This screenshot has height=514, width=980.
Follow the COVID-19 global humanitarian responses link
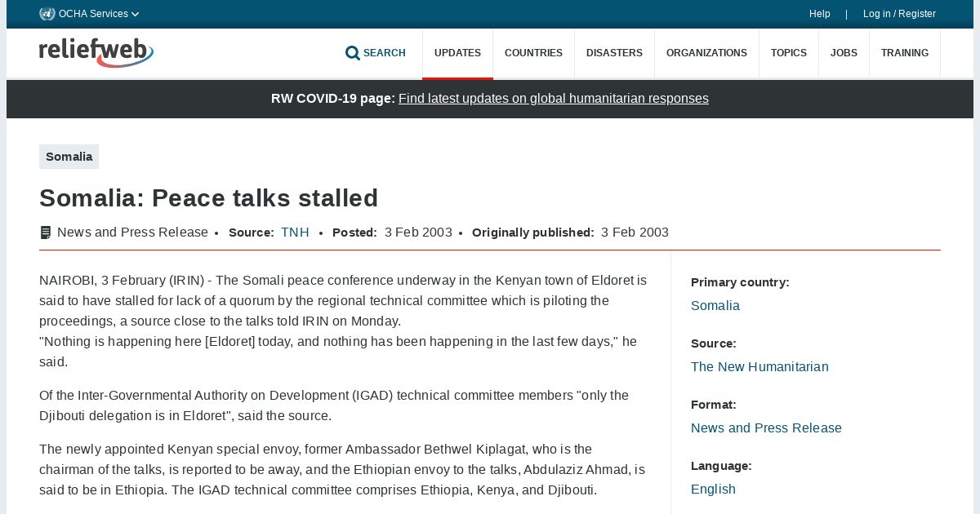coord(554,99)
